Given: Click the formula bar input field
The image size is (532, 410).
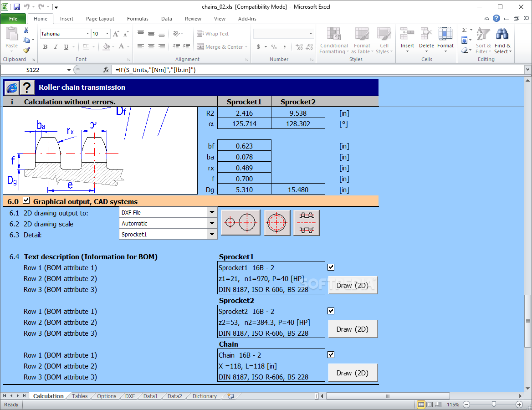Looking at the screenshot, I should tap(318, 70).
